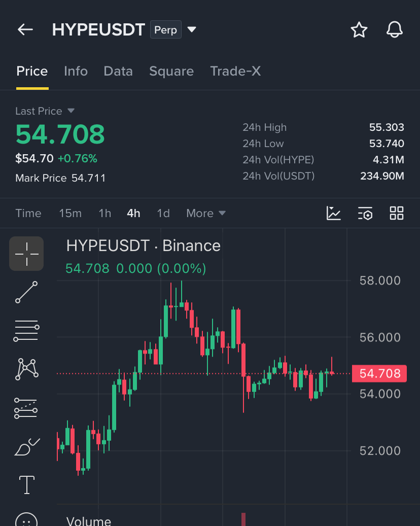This screenshot has height=526, width=420.
Task: Click the 58.000 price axis label
Action: click(x=380, y=281)
